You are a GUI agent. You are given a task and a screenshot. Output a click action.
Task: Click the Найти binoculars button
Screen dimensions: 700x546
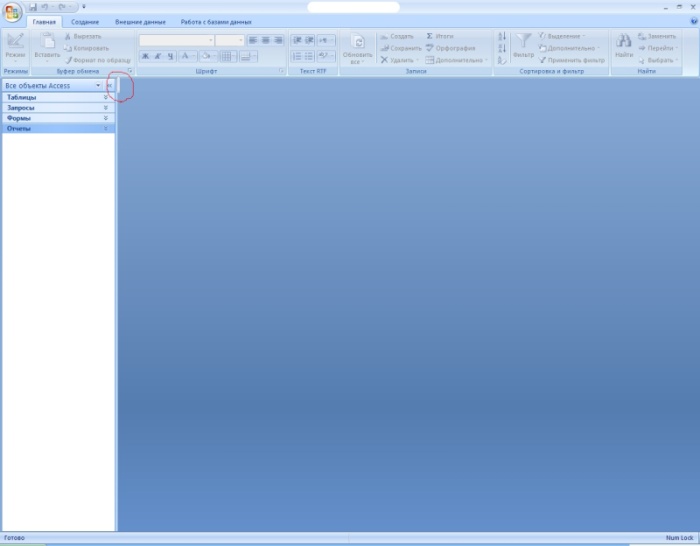coord(624,46)
